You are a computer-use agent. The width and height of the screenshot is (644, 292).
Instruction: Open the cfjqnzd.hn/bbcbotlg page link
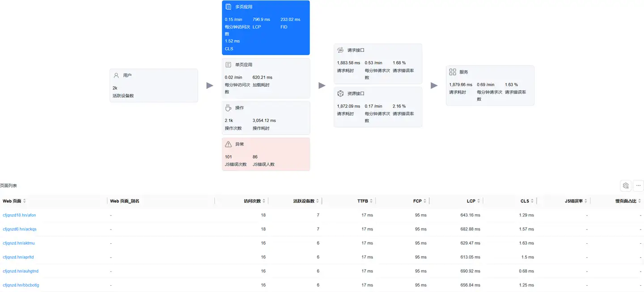pos(21,285)
